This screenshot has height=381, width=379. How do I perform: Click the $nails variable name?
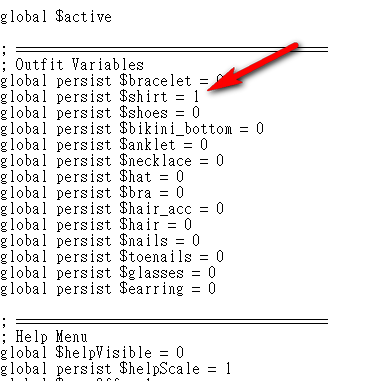click(143, 241)
